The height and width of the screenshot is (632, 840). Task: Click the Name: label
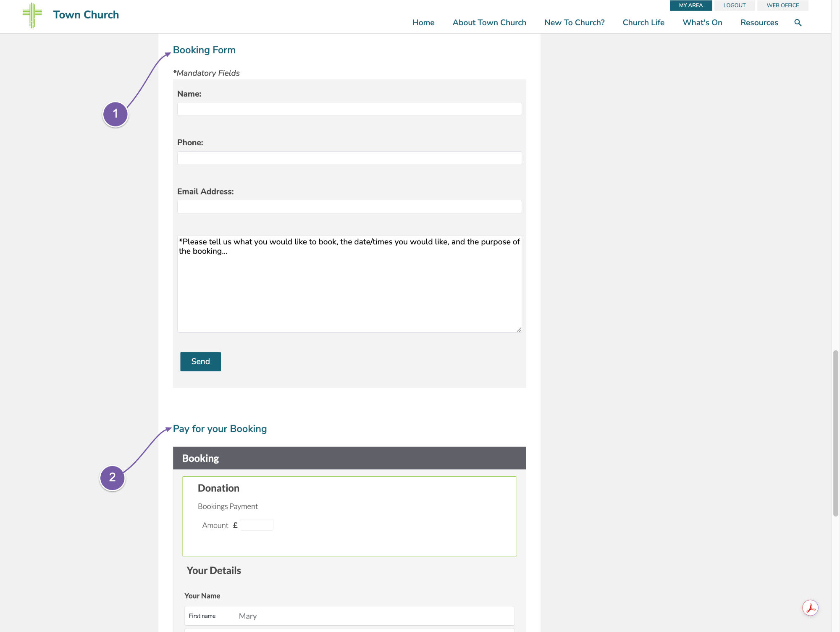click(x=189, y=94)
